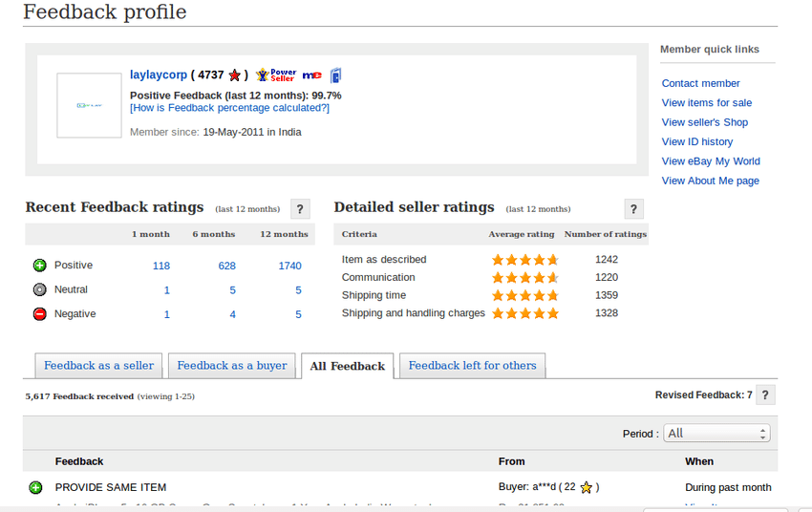Open the 1 month Neutral count link
Screen dimensions: 812x512
[x=167, y=290]
